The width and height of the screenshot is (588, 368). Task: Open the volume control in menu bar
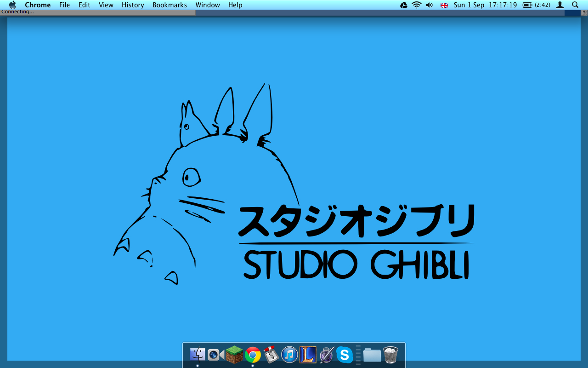[x=430, y=5]
